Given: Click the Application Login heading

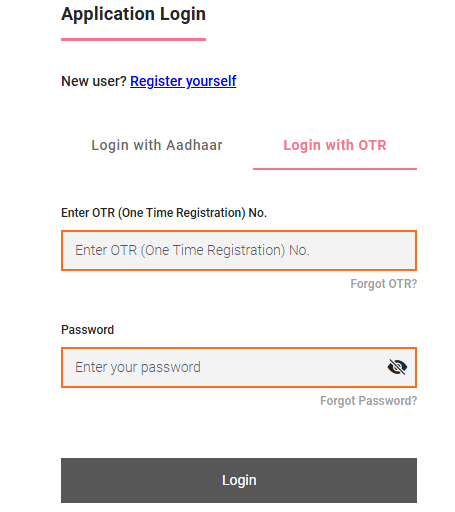Looking at the screenshot, I should point(133,14).
